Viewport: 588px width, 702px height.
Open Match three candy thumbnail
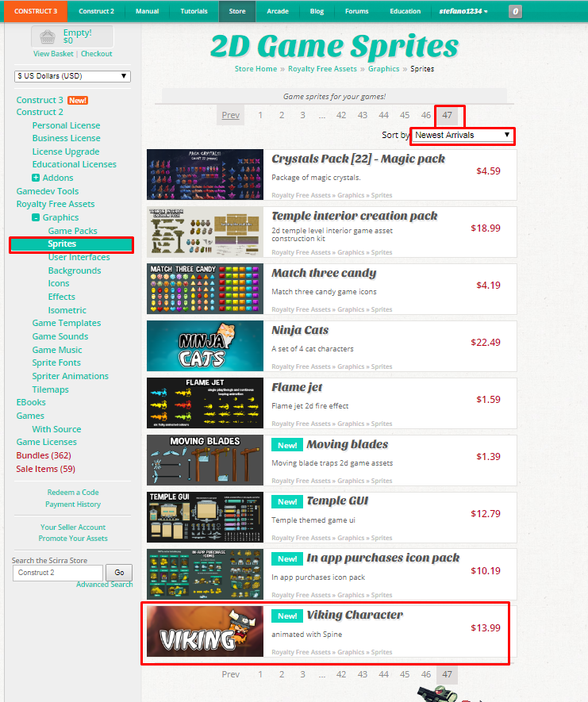click(205, 289)
